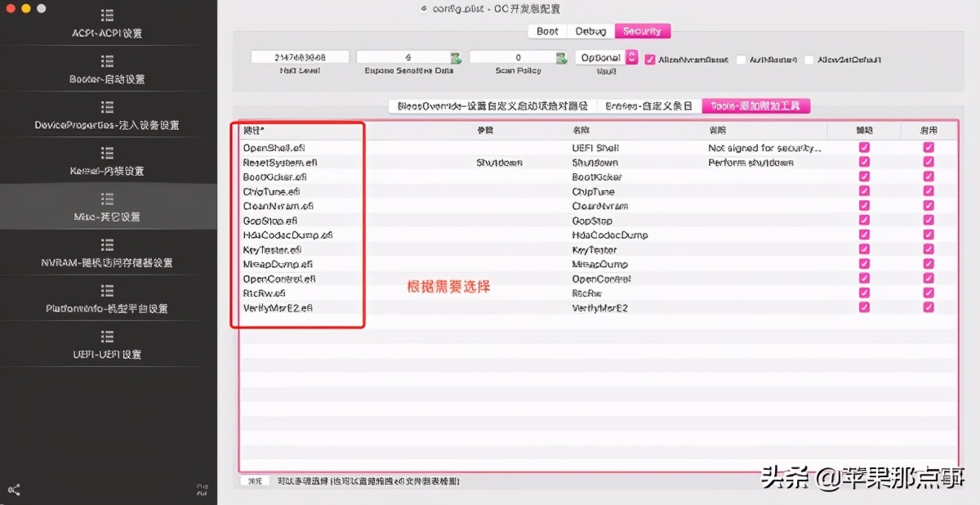
Task: Check the AllowSetDefault option
Action: pos(809,59)
